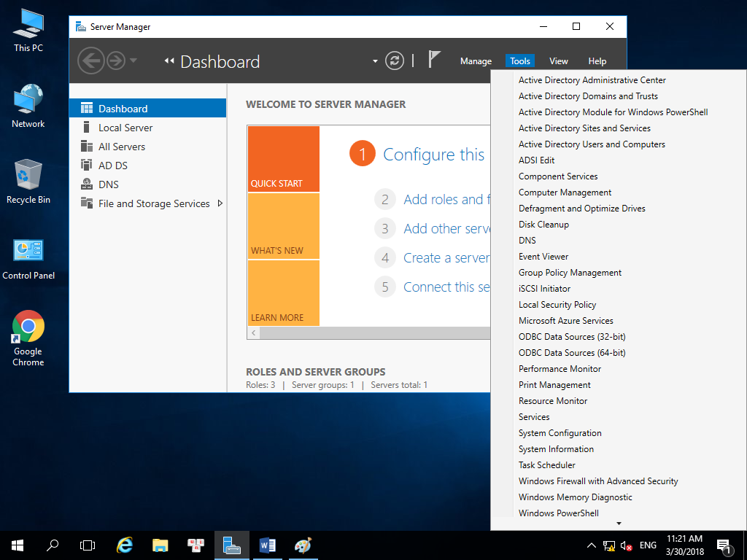
Task: Select File and Storage Services icon
Action: pyautogui.click(x=87, y=203)
